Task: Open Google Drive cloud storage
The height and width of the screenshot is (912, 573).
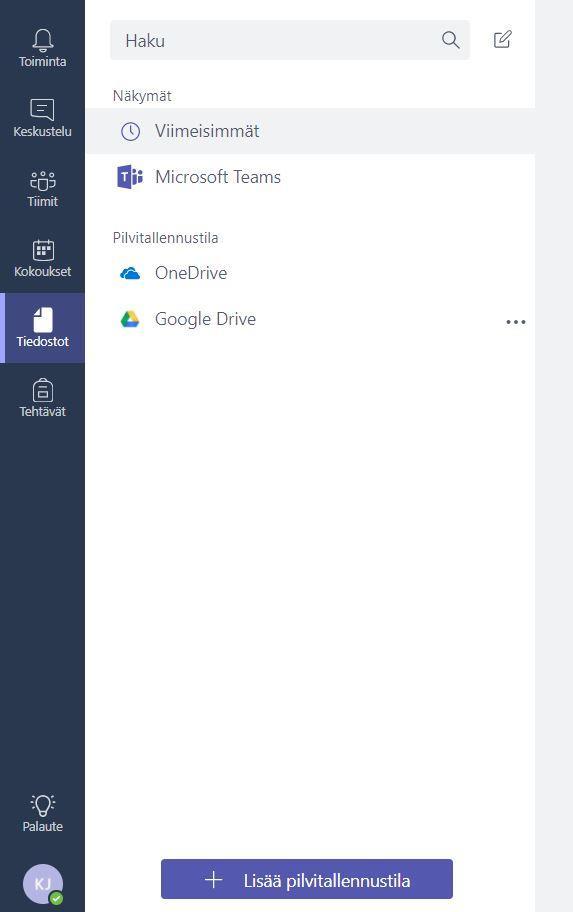Action: [x=310, y=319]
